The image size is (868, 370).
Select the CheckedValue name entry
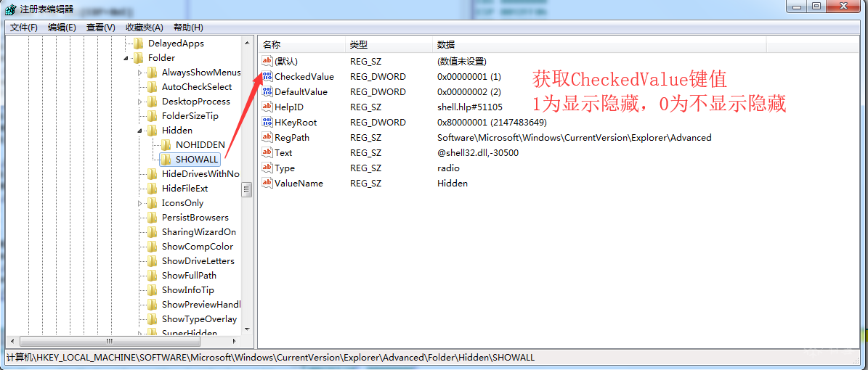(x=304, y=76)
